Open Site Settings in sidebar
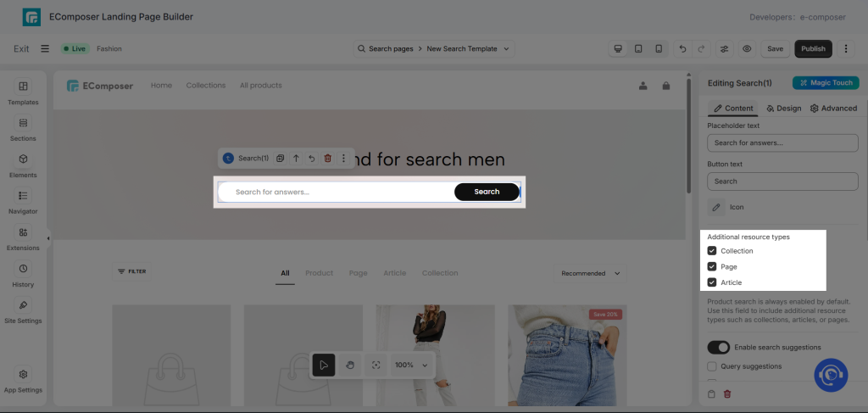868x413 pixels. point(23,311)
